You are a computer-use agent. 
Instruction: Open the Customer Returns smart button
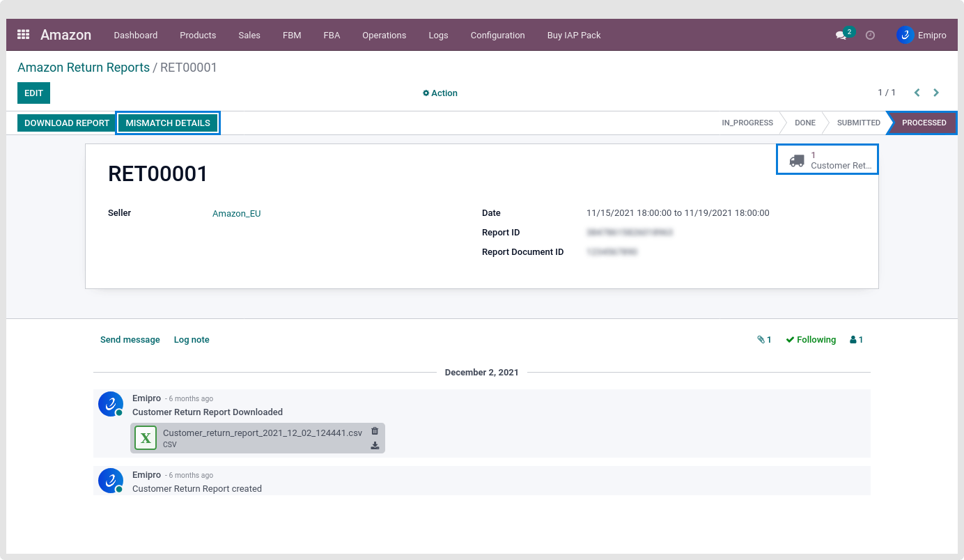[x=827, y=160]
